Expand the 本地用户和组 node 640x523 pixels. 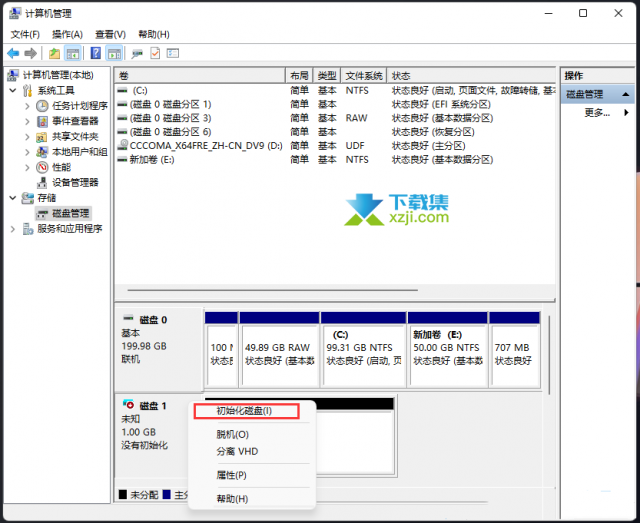point(27,152)
